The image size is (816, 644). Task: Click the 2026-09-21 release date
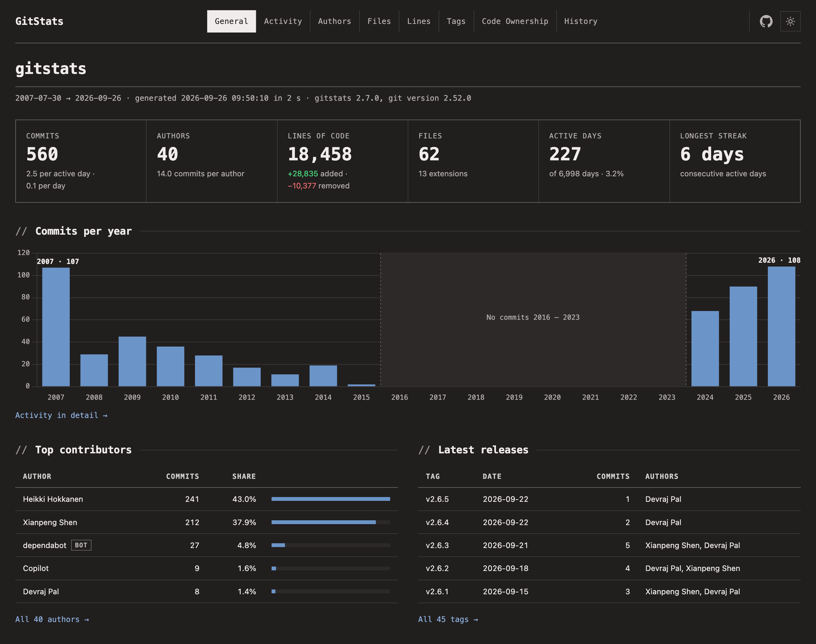click(506, 545)
